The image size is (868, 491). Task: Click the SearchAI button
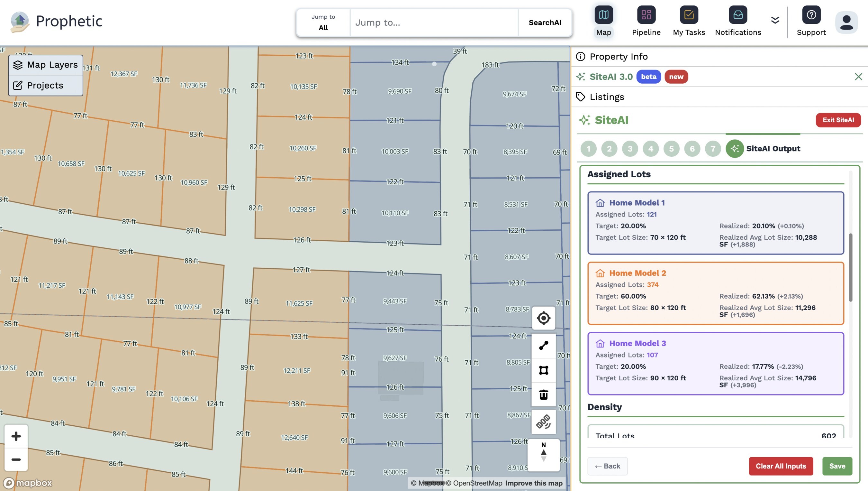click(545, 22)
